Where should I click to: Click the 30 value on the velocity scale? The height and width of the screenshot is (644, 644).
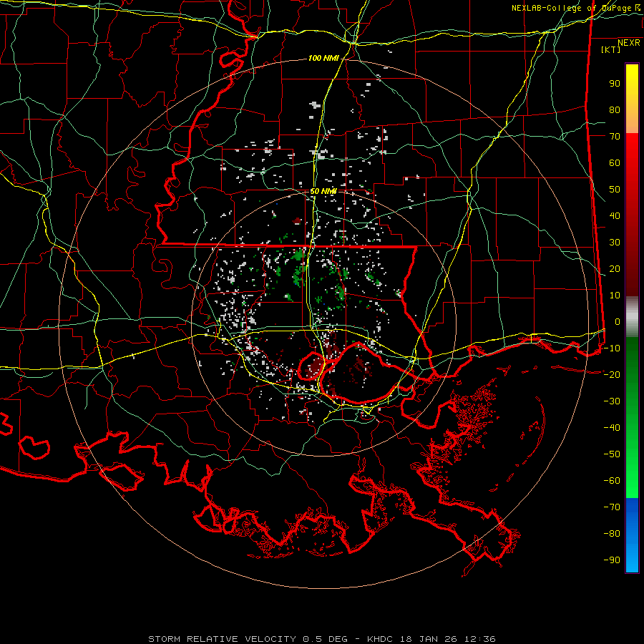615,243
